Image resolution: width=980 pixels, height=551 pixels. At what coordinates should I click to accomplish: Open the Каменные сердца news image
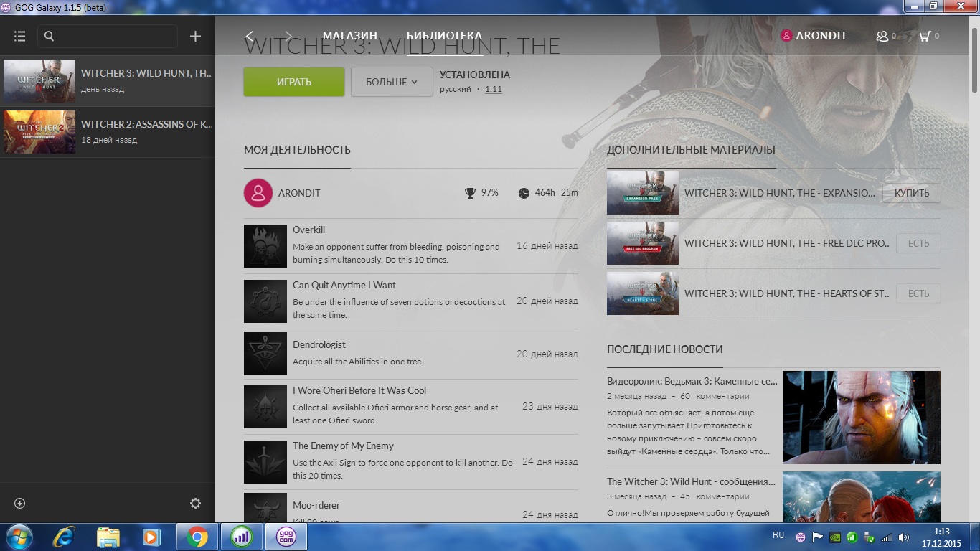[x=862, y=418]
